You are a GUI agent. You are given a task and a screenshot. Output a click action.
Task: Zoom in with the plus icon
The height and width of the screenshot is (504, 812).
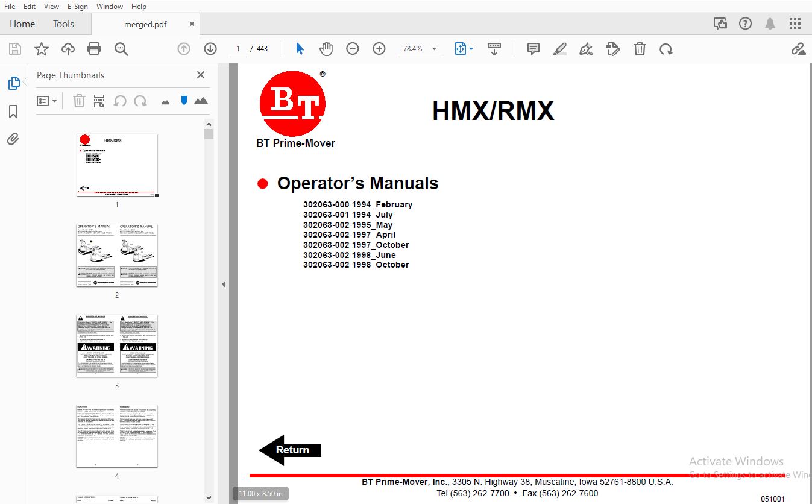379,49
